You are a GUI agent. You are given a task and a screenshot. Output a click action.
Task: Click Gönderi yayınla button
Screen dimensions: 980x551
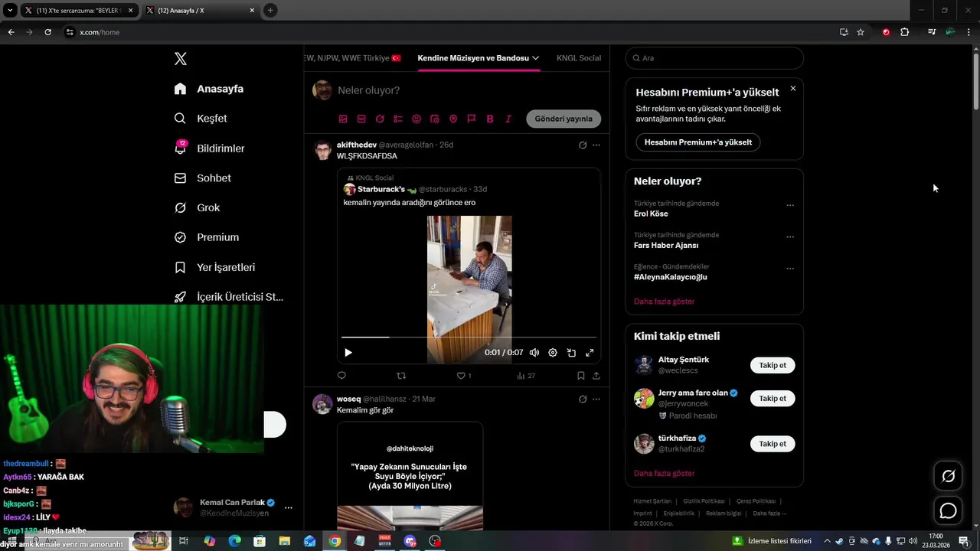coord(563,119)
